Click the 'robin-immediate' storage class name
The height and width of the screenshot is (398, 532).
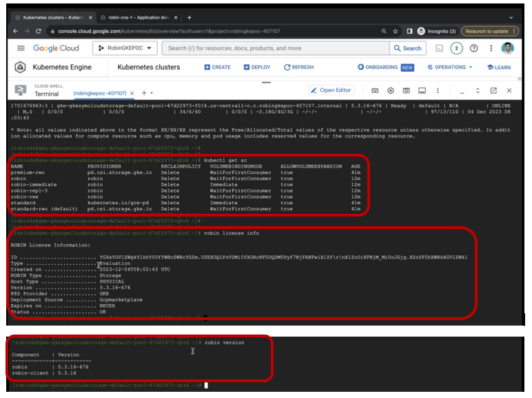pyautogui.click(x=34, y=185)
